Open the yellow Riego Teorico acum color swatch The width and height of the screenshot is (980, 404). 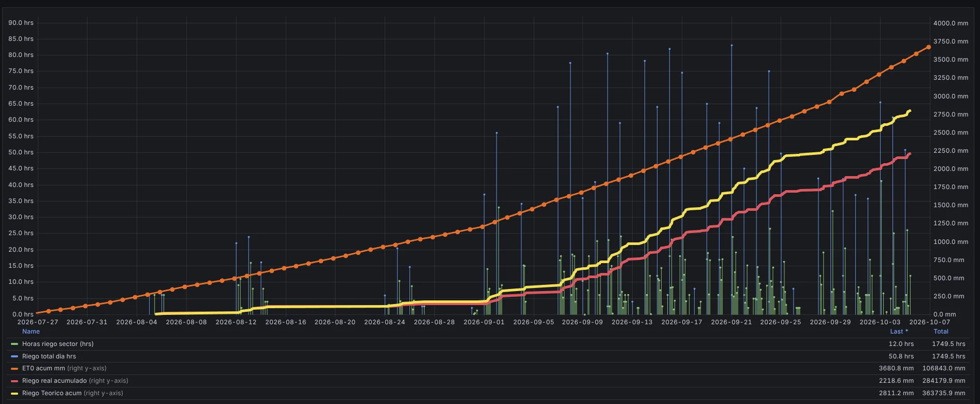click(x=14, y=393)
